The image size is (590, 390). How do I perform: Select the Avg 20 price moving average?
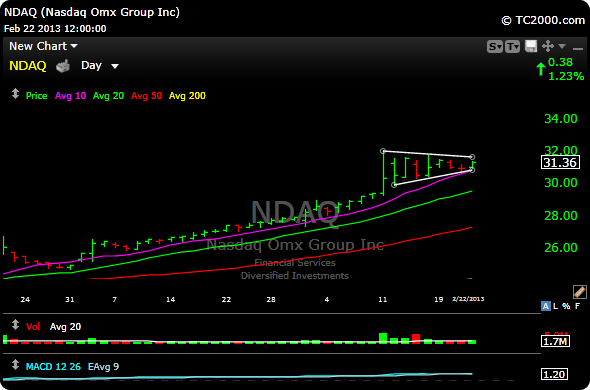(108, 96)
